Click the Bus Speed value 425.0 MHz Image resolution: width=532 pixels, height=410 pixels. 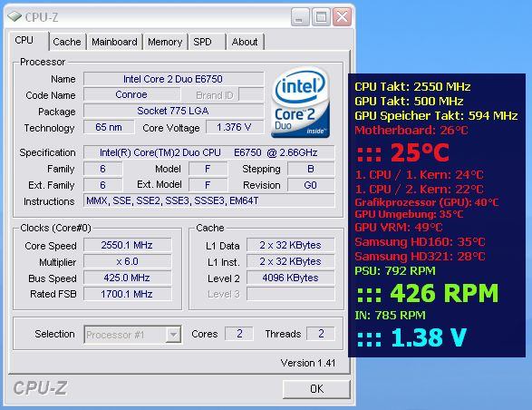(x=127, y=278)
